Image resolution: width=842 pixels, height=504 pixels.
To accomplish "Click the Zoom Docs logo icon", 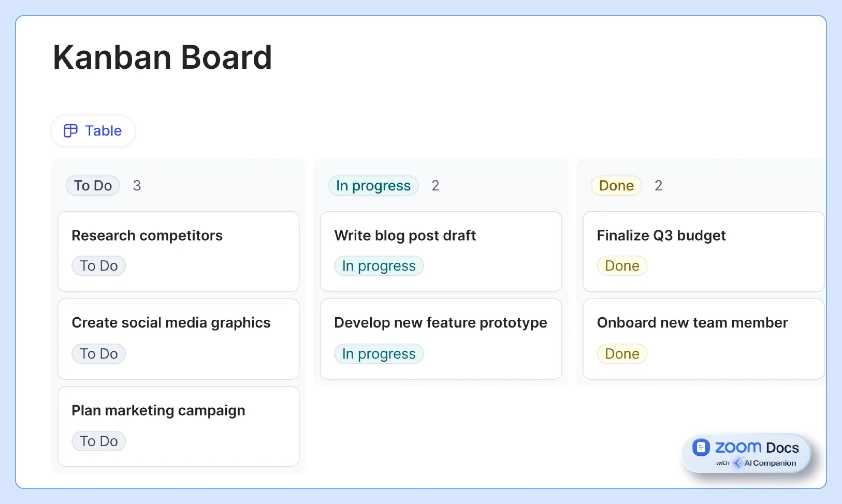I will [x=702, y=447].
